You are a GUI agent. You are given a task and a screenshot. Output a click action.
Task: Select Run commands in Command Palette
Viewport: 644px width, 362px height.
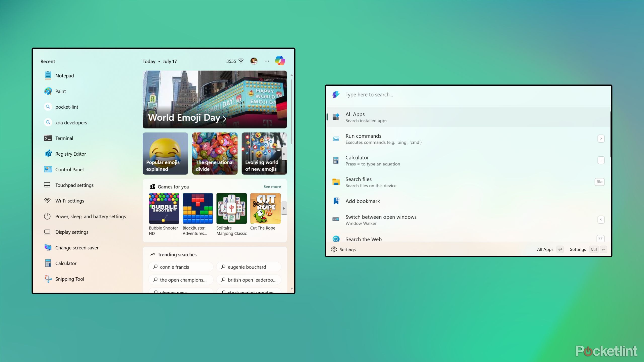[x=468, y=139]
